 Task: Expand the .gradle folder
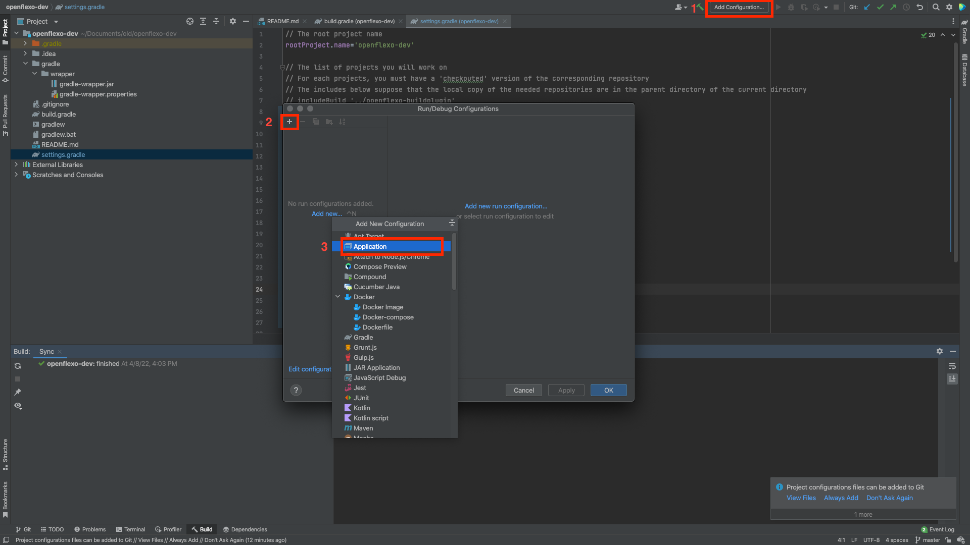point(25,44)
